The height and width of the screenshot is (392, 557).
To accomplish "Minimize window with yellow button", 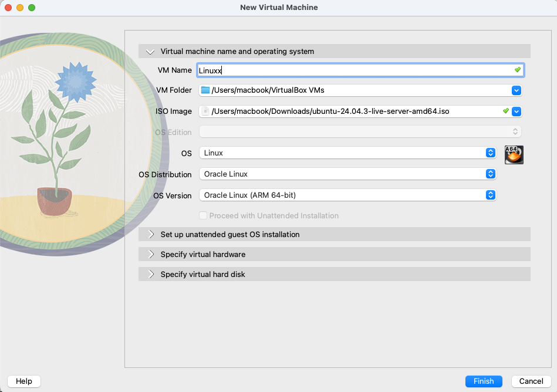I will click(x=20, y=8).
